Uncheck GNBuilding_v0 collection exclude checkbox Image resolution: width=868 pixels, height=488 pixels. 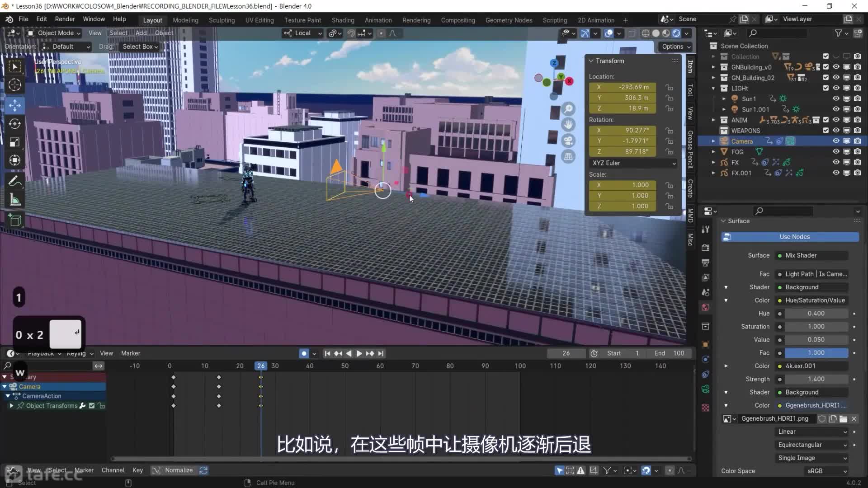coord(826,67)
